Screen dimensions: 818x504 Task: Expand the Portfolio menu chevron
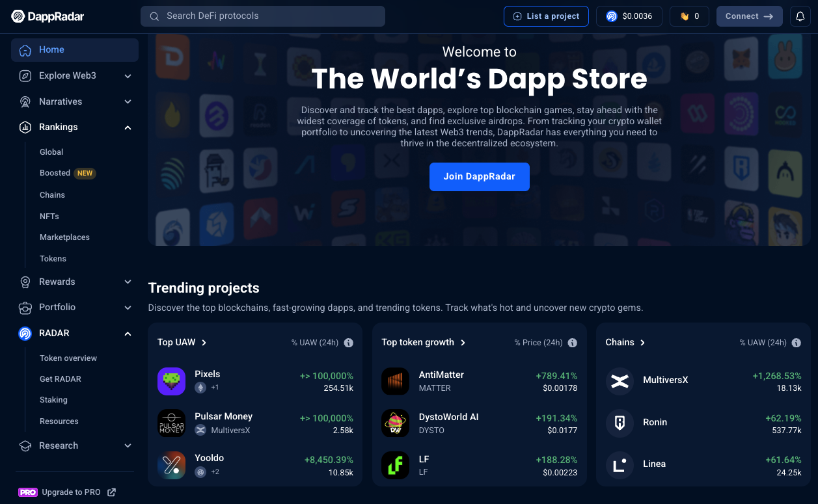(128, 308)
